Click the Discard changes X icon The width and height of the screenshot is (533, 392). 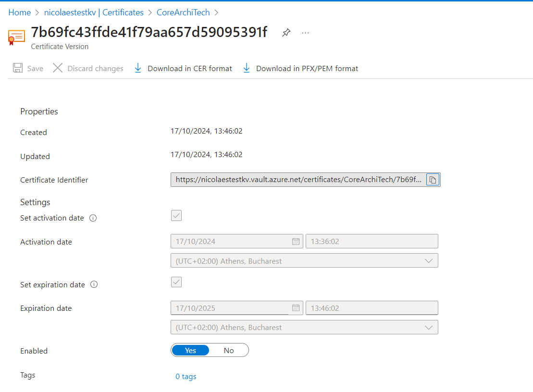(x=57, y=68)
